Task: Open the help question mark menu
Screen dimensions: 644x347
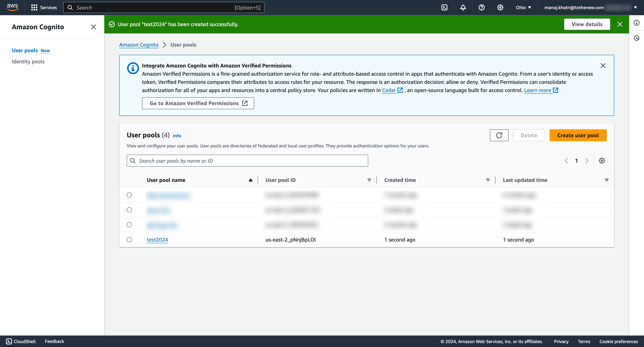Action: (x=482, y=7)
